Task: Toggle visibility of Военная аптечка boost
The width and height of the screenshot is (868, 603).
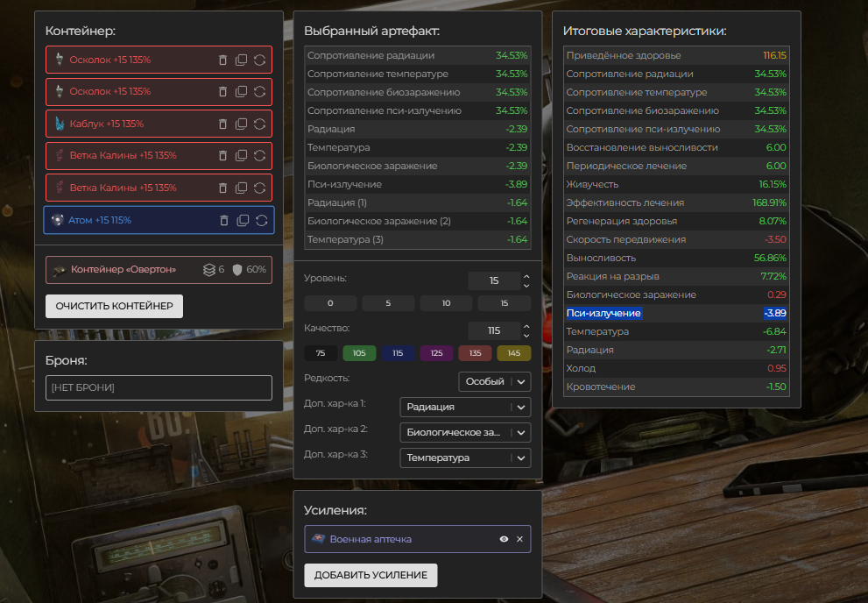Action: [x=504, y=539]
